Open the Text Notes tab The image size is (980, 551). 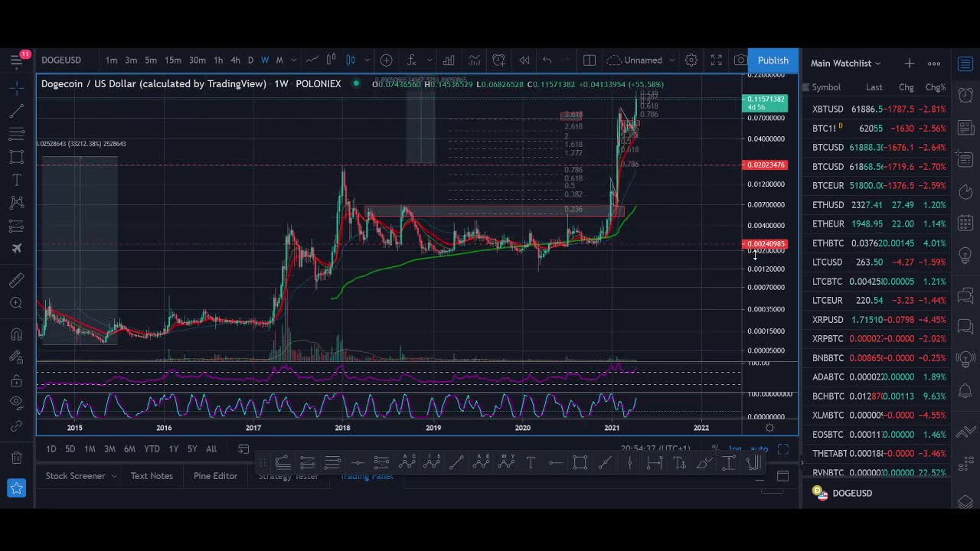[x=152, y=476]
